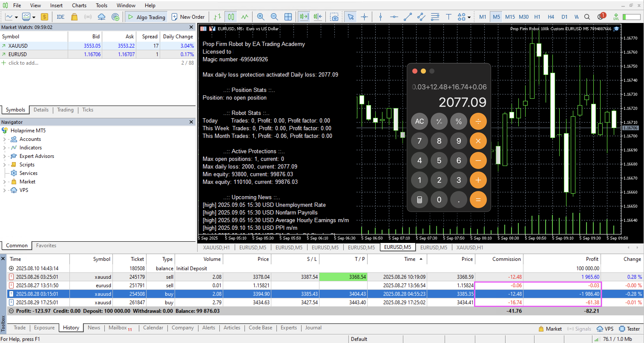Select candlestick chart display icon

coord(231,17)
